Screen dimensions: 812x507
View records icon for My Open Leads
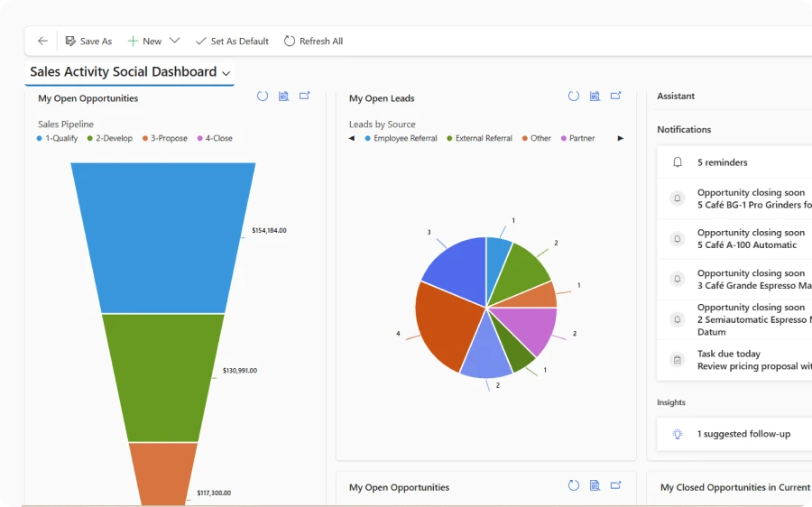pos(595,96)
